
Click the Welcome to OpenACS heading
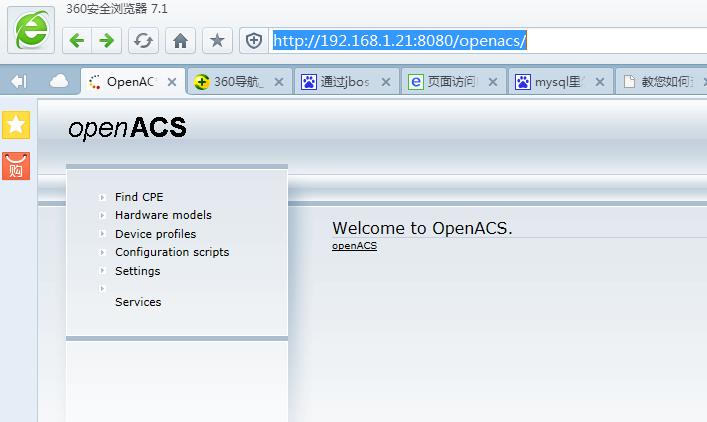click(422, 228)
